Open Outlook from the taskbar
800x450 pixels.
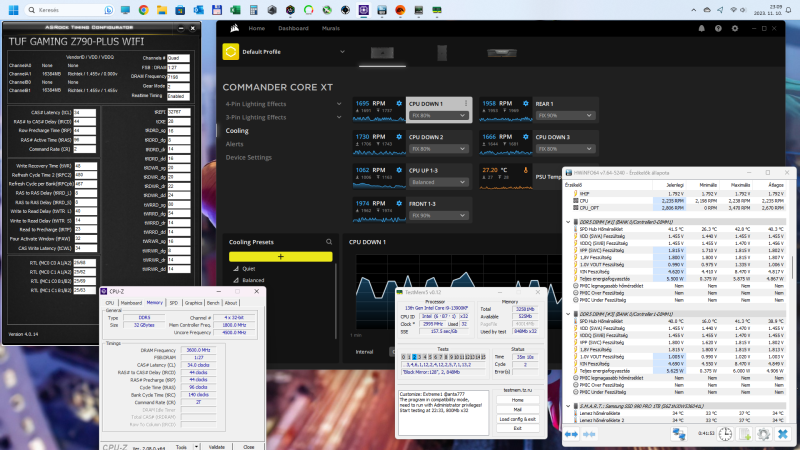coord(198,10)
